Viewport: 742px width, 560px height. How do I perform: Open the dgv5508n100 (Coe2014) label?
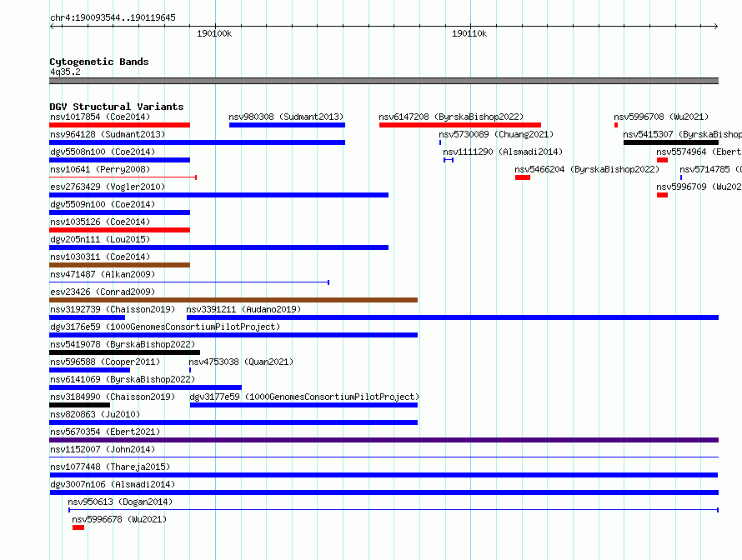point(103,152)
